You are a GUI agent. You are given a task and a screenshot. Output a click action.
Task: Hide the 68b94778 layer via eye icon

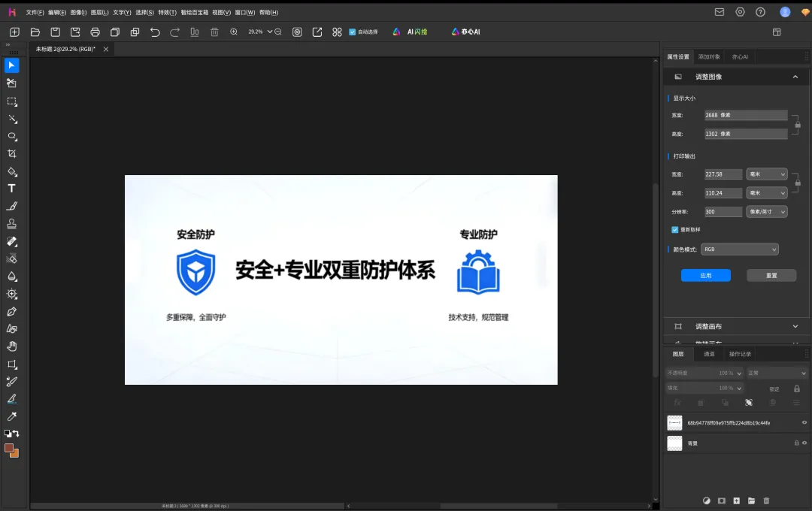click(x=804, y=423)
